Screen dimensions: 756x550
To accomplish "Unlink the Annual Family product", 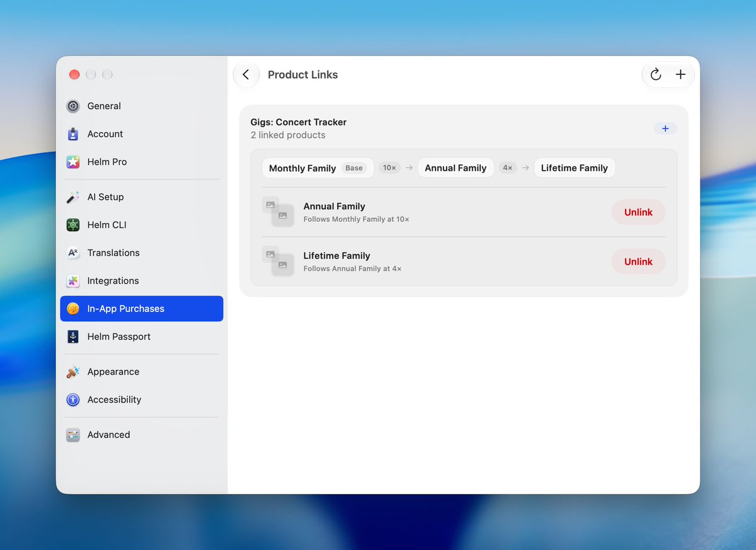I will (x=638, y=212).
